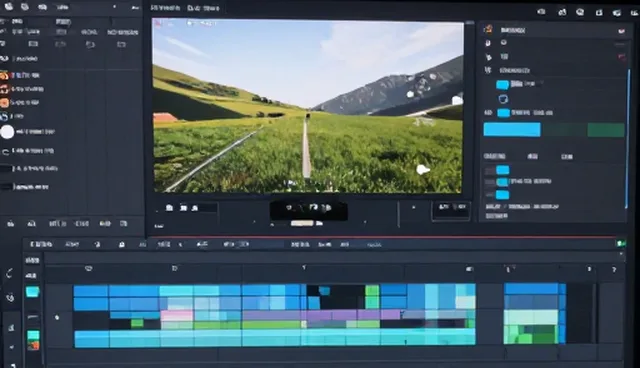Select the pink clip in the timeline
This screenshot has height=368, width=640.
(177, 316)
